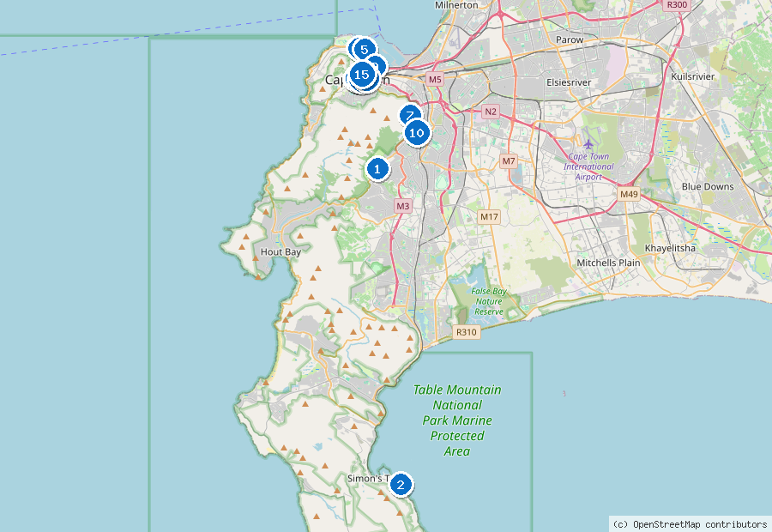Click the M49 road shield

629,194
